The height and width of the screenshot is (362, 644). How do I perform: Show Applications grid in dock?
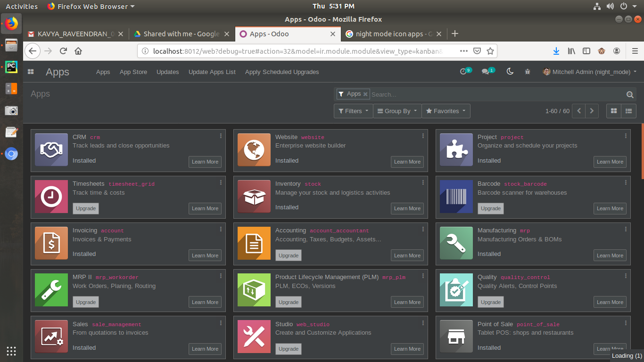(11, 351)
